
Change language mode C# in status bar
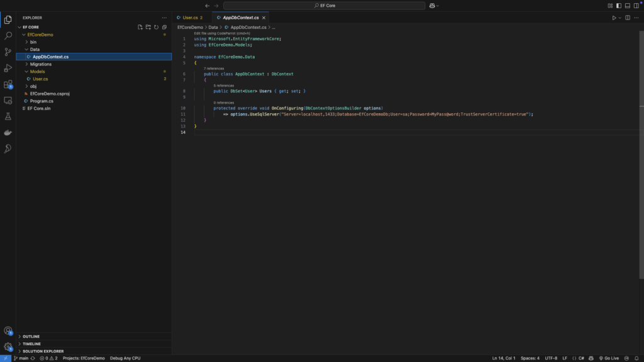(581, 358)
